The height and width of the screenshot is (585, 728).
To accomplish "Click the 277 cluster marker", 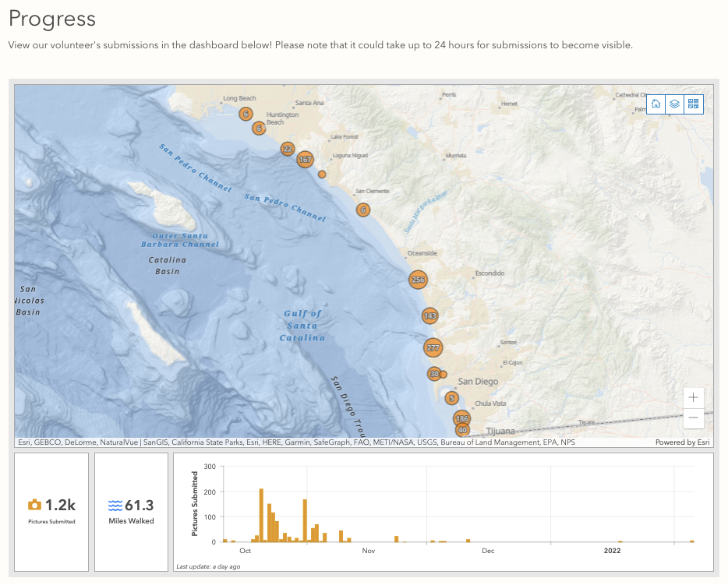I will [x=433, y=347].
